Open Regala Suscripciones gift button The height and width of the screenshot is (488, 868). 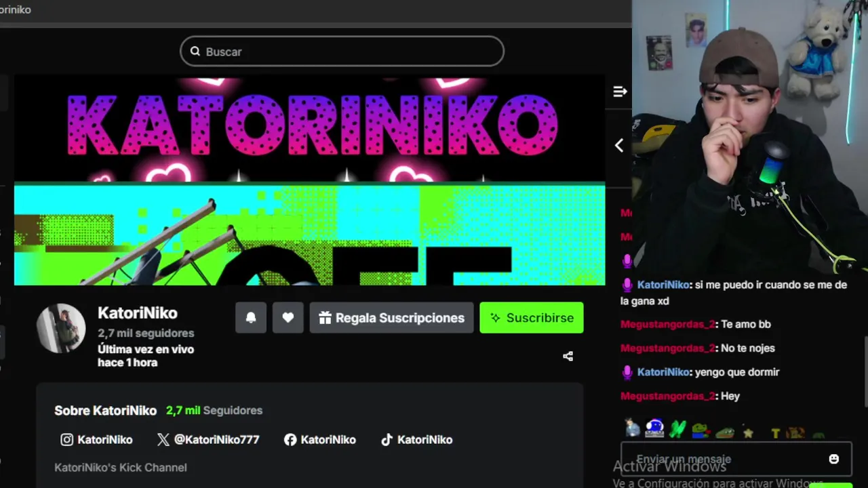tap(392, 318)
